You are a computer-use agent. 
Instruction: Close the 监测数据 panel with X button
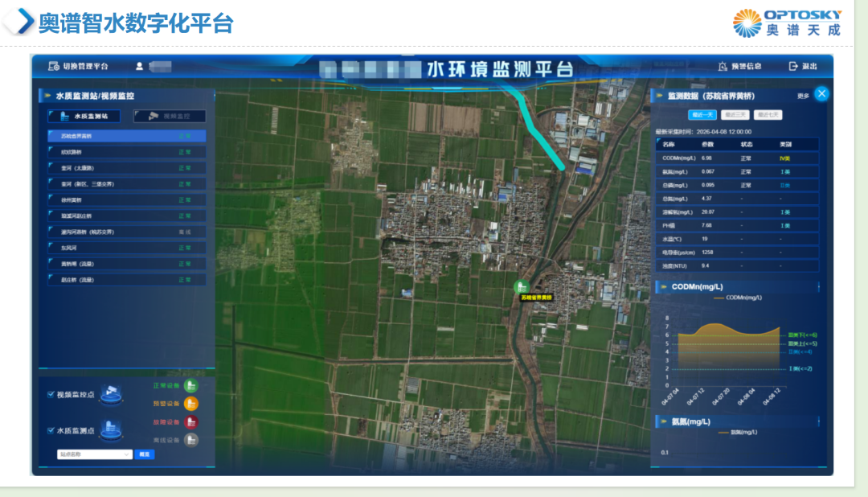pos(821,94)
